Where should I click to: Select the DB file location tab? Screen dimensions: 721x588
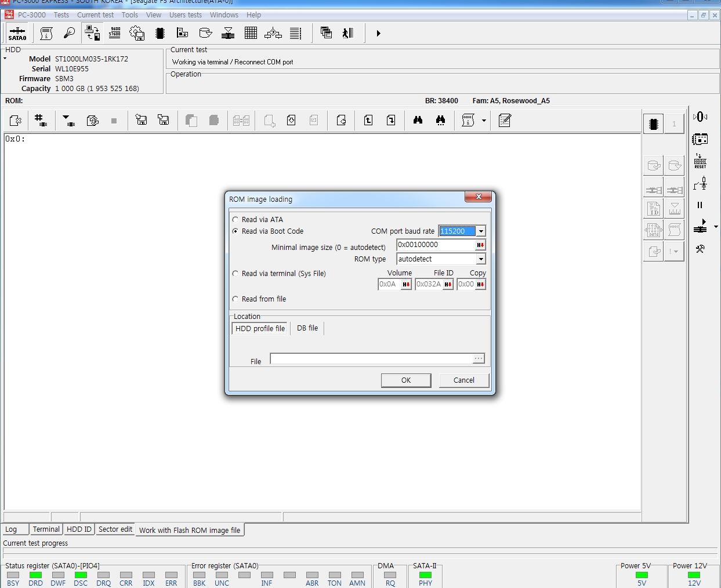pyautogui.click(x=307, y=328)
